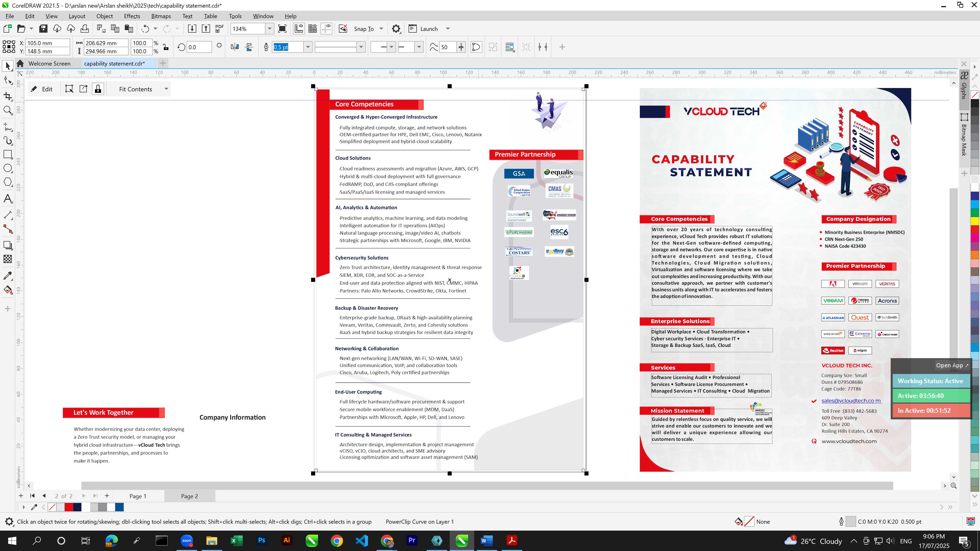Screen dimensions: 980x551
Task: Switch to Welcome Screen tab
Action: coord(50,64)
